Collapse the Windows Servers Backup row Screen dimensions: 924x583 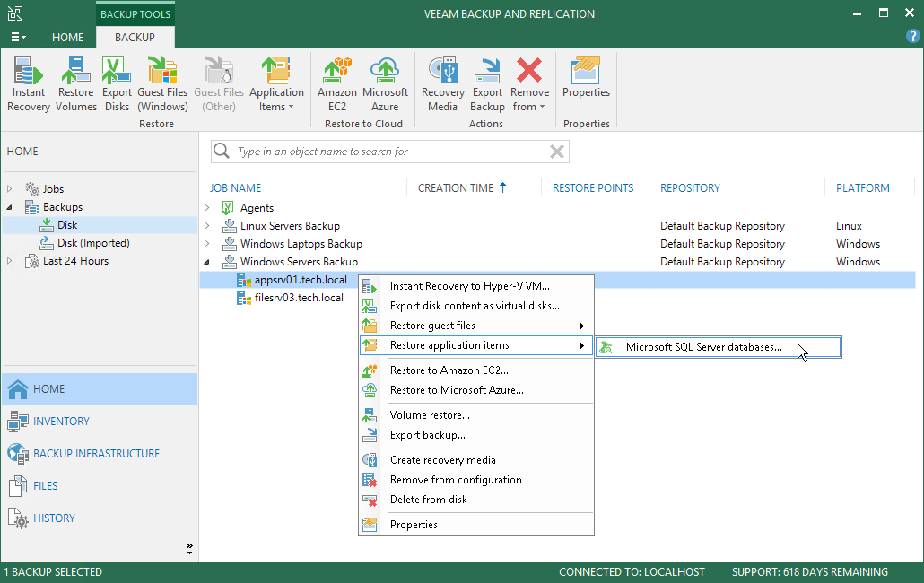(x=207, y=262)
